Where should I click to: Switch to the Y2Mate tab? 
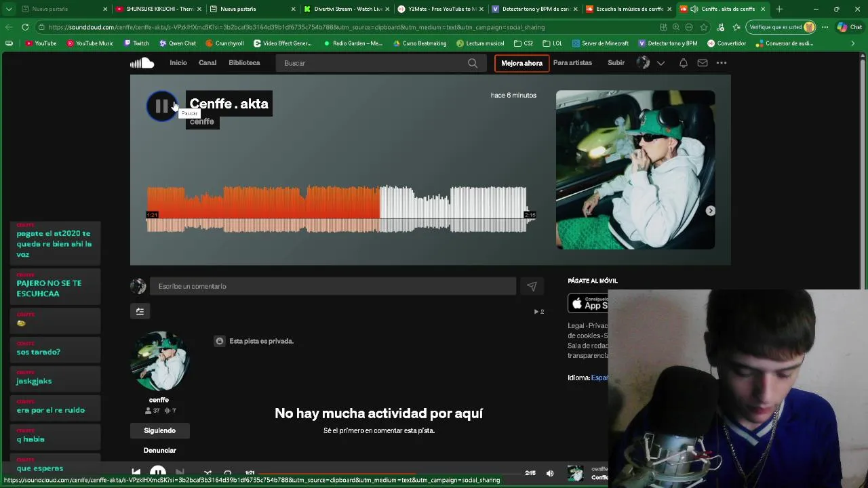tap(441, 9)
